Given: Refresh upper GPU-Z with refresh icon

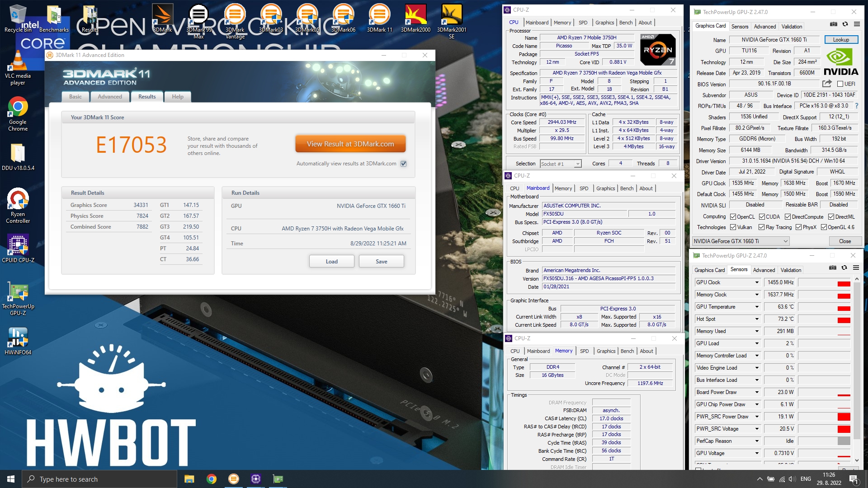Looking at the screenshot, I should 844,24.
